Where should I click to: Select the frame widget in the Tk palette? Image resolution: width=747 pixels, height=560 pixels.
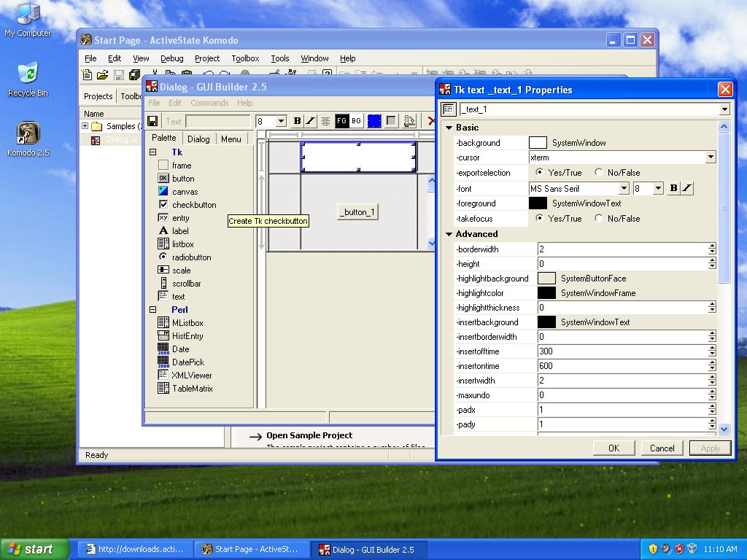point(174,166)
